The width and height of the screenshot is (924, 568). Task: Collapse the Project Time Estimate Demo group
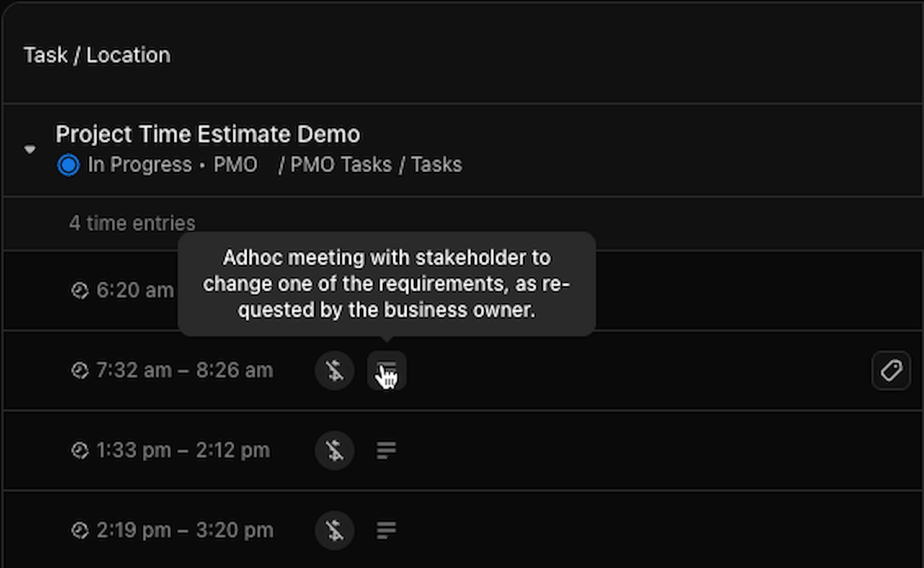pos(30,150)
